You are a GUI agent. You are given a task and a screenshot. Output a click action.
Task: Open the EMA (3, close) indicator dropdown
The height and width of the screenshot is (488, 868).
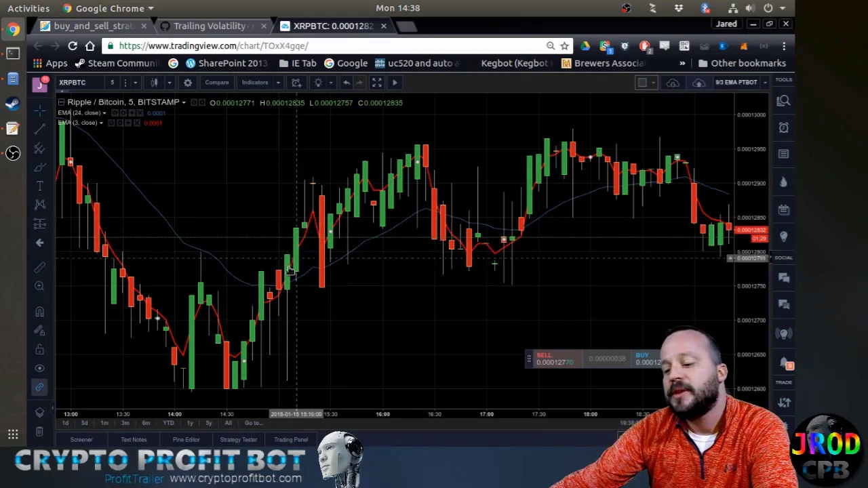(101, 123)
